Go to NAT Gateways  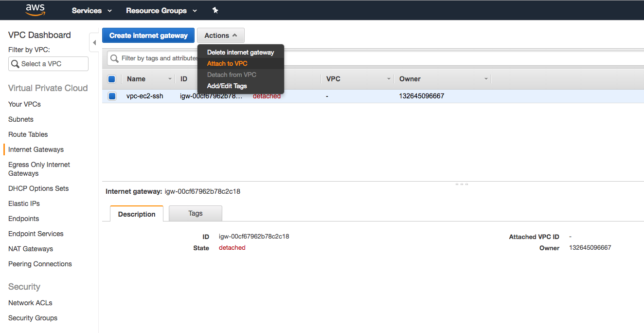[31, 249]
